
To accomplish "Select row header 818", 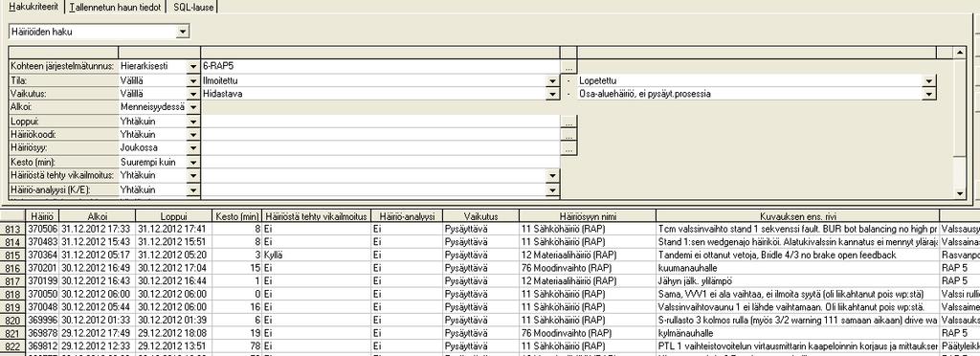I will click(12, 294).
